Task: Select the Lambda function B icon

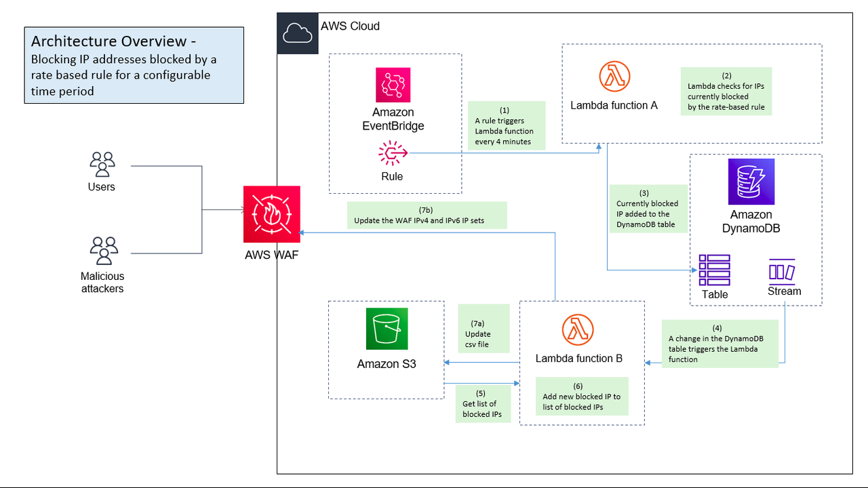Action: (x=578, y=331)
